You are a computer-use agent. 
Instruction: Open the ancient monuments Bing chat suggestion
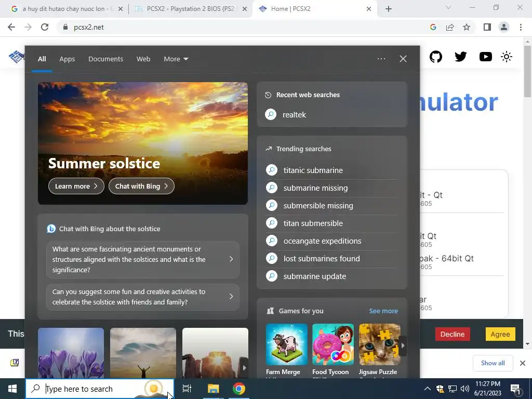tap(143, 260)
